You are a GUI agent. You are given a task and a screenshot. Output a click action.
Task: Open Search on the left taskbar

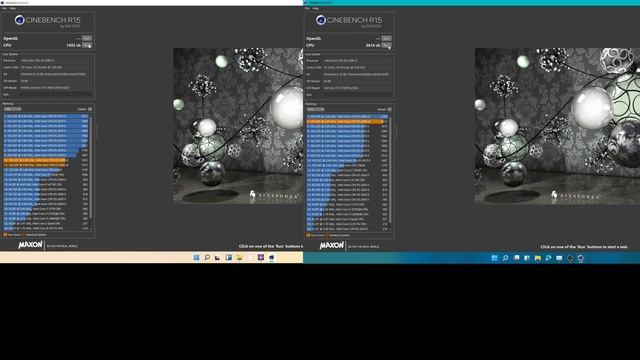(207, 258)
